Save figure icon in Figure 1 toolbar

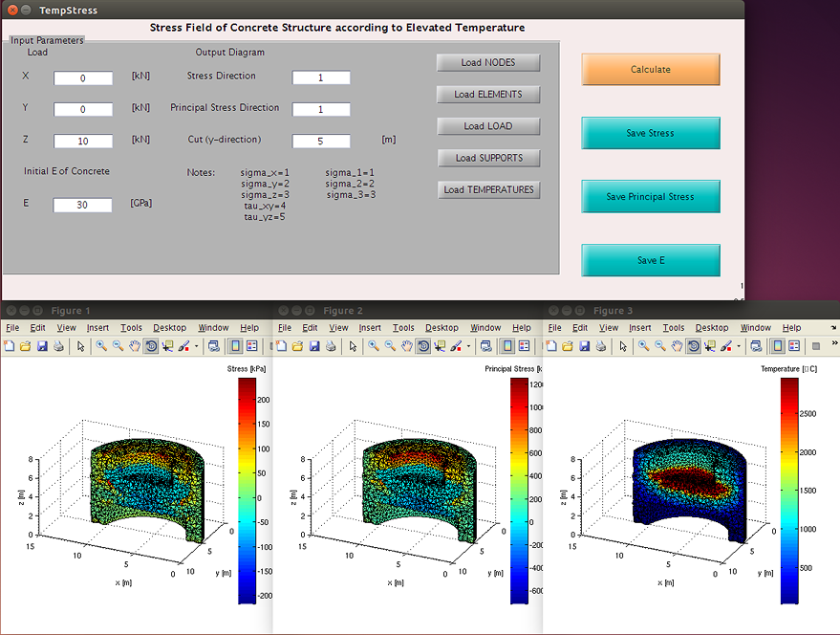tap(42, 346)
